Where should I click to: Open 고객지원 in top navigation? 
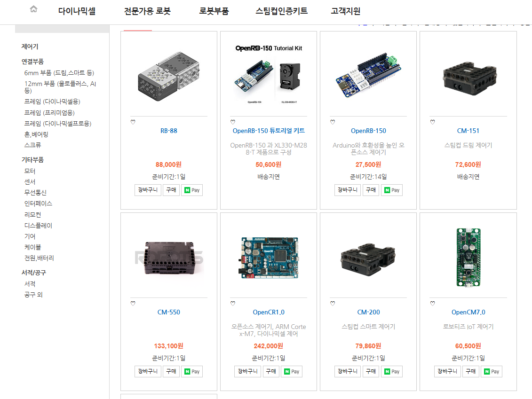click(345, 11)
